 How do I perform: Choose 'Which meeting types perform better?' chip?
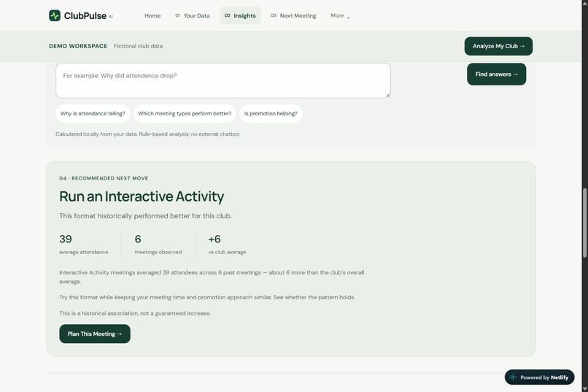(185, 114)
